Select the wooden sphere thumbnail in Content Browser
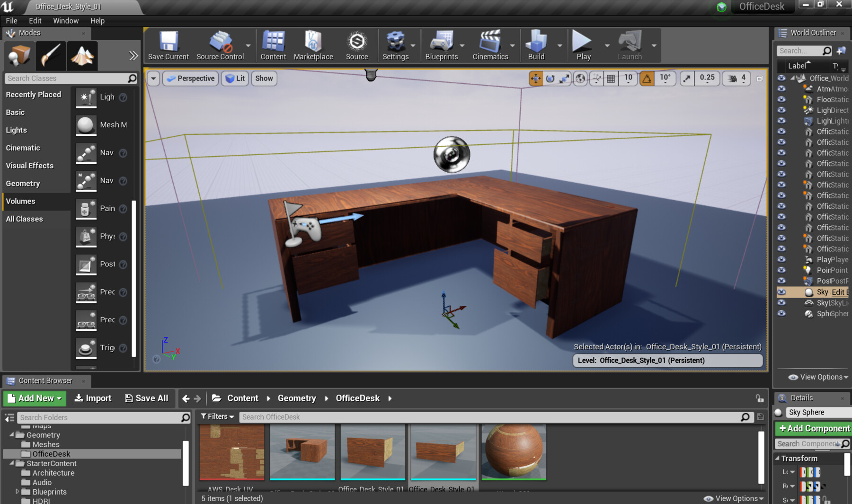 pyautogui.click(x=514, y=451)
